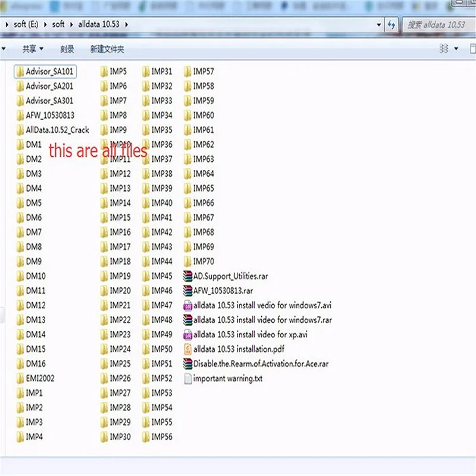Click the IMP44 folder name

pyautogui.click(x=162, y=261)
